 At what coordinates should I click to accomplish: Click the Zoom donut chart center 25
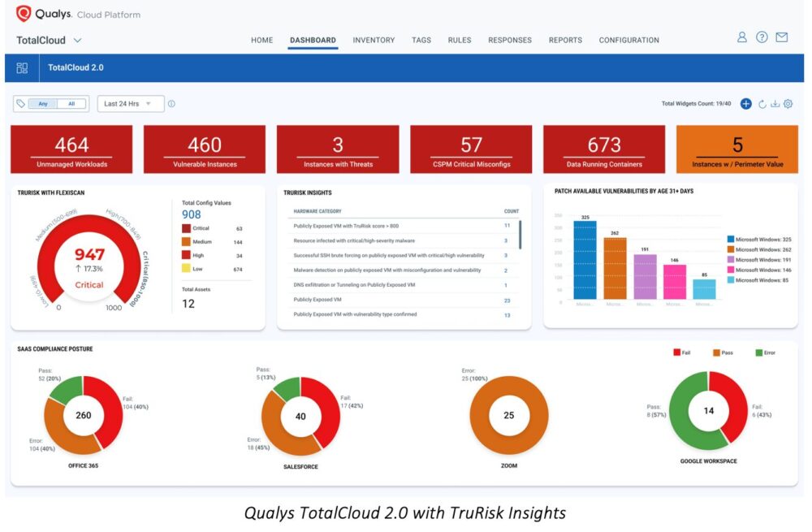pyautogui.click(x=509, y=415)
